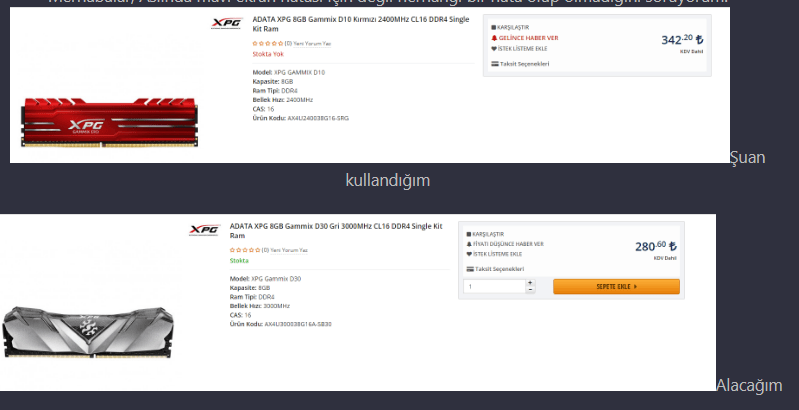Click Yeni Yorum Yaz for Gammix D30
This screenshot has width=799, height=410.
(289, 250)
